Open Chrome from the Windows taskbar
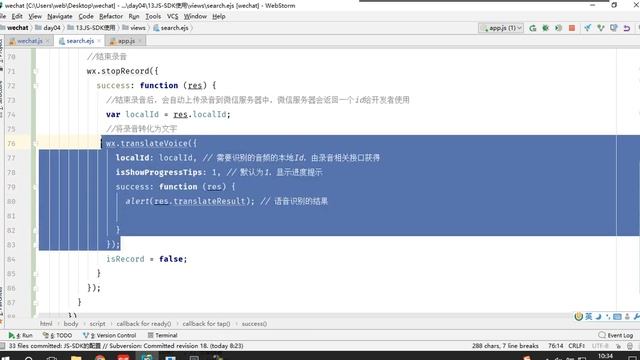The height and width of the screenshot is (360, 640). [x=100, y=358]
